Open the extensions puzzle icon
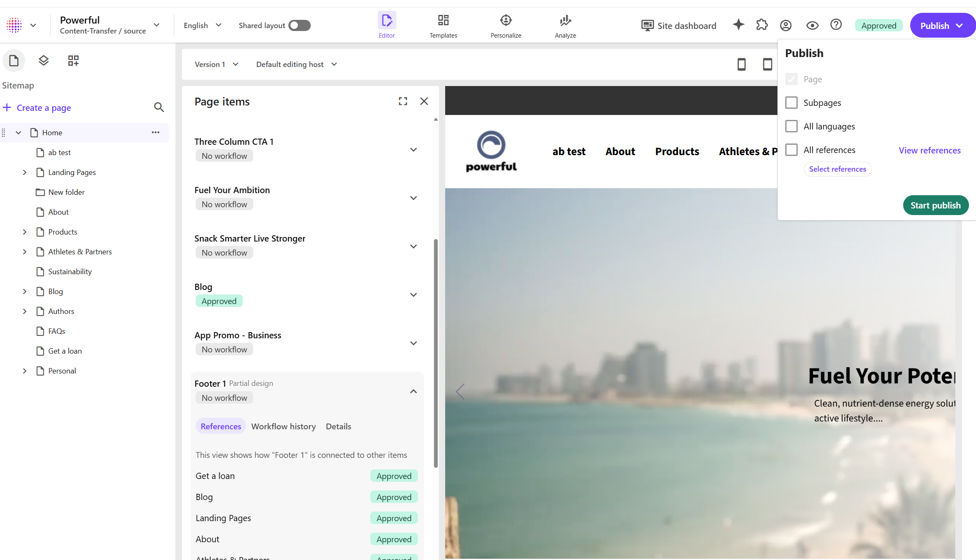Image resolution: width=976 pixels, height=560 pixels. click(x=762, y=25)
